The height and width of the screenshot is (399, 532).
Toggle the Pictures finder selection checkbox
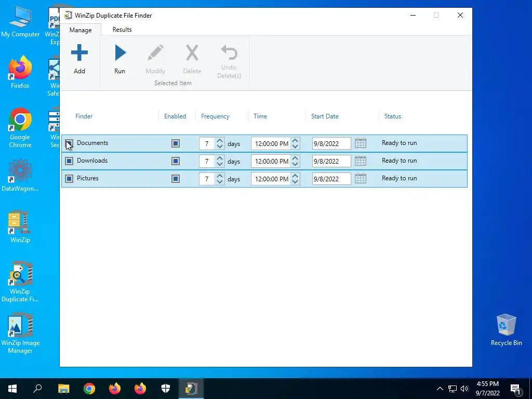click(x=69, y=179)
